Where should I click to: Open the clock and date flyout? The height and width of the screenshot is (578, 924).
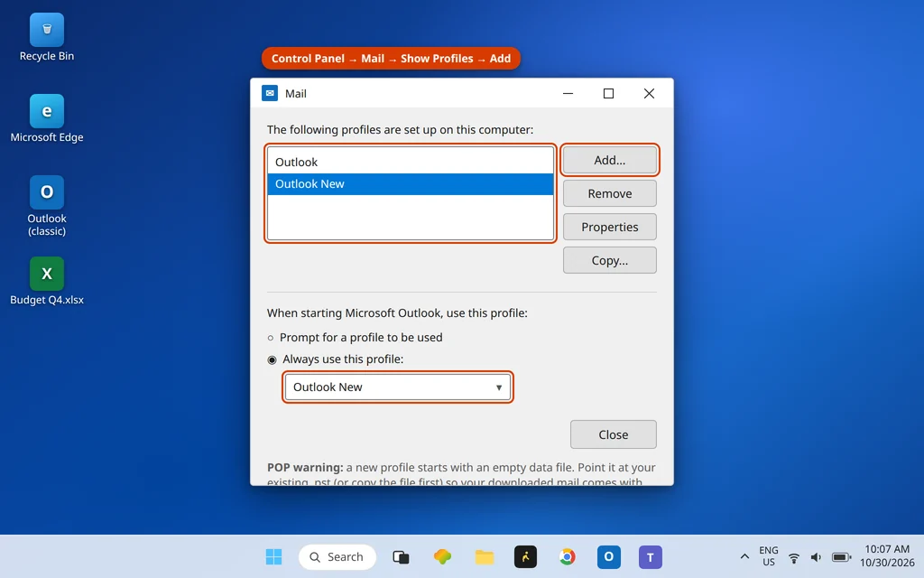coord(887,556)
